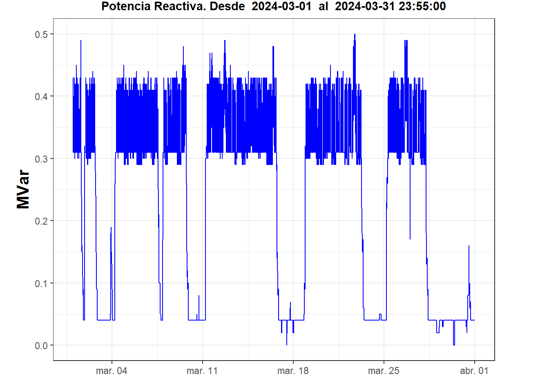Click the isolated spike just before mar. 04
This screenshot has width=549, height=392.
pos(111,229)
